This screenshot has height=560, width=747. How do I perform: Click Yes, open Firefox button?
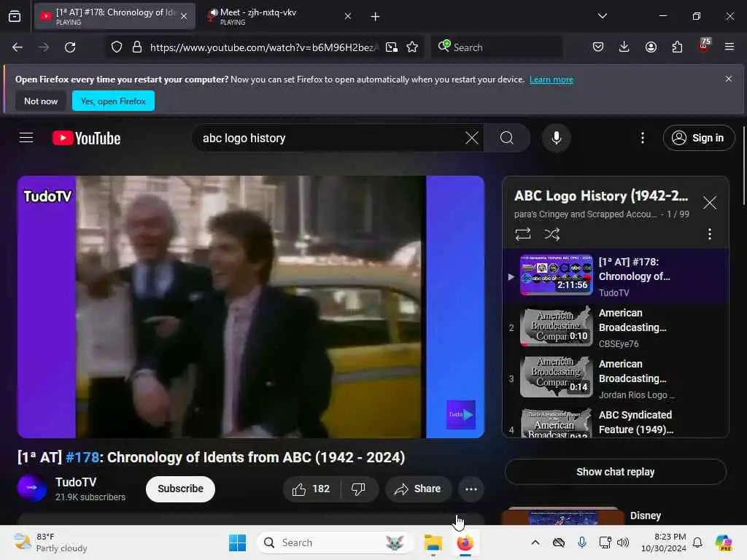tap(113, 101)
